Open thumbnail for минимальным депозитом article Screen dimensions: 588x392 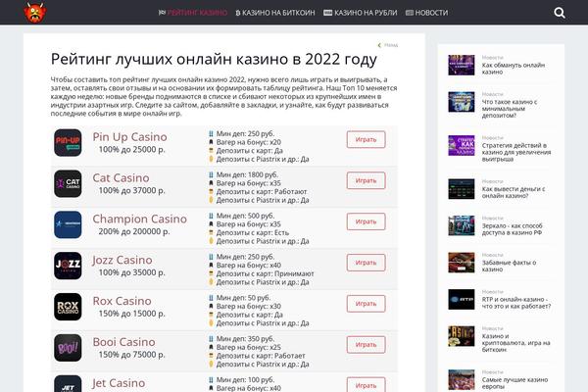point(462,102)
